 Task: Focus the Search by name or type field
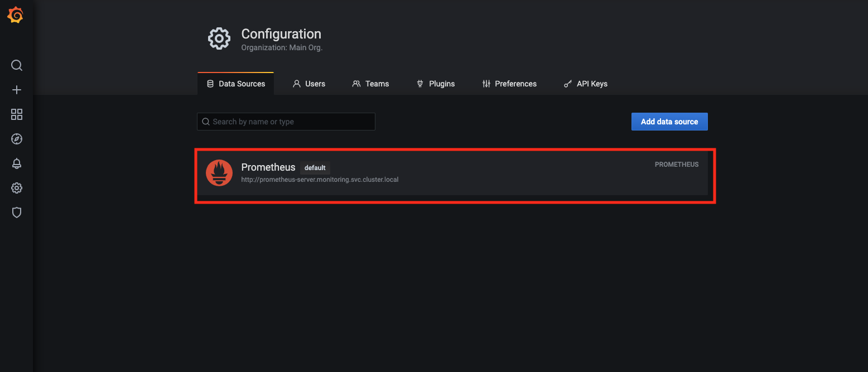point(286,122)
